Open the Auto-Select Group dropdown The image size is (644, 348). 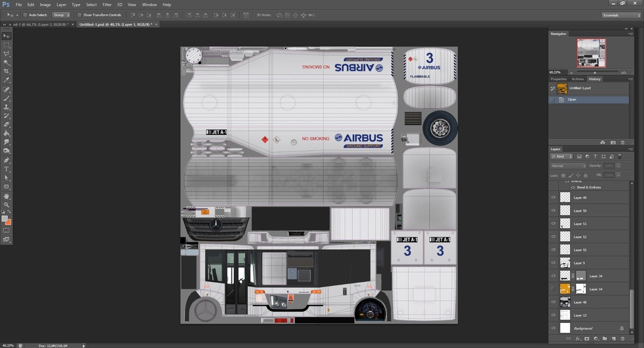[61, 14]
